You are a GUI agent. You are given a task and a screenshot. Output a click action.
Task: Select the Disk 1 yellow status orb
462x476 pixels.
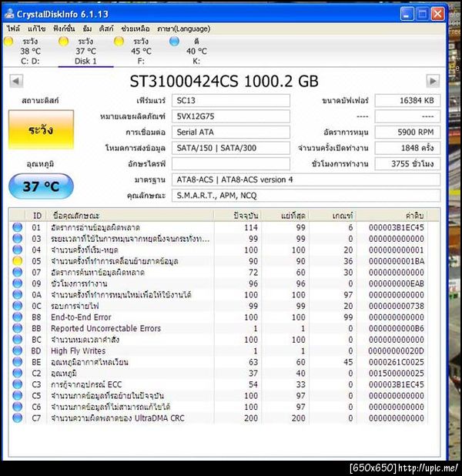tap(63, 42)
